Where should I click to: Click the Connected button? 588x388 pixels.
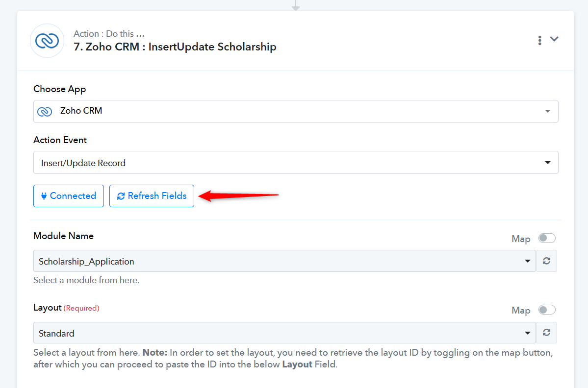[69, 196]
